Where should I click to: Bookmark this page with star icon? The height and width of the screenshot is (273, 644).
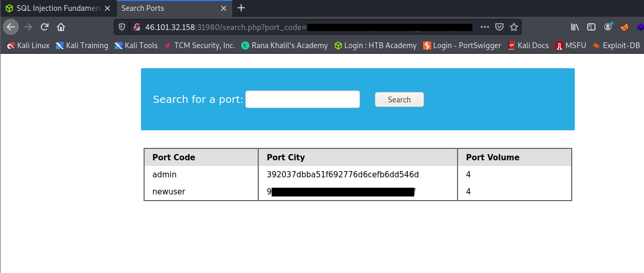click(513, 27)
